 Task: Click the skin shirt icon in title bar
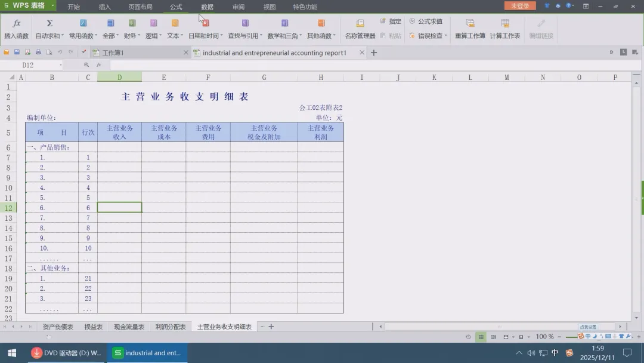pos(547,6)
